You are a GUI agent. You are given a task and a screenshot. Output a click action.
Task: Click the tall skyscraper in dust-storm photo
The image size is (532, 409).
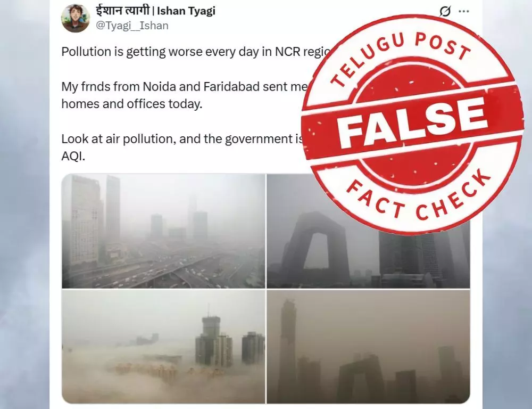point(287,350)
